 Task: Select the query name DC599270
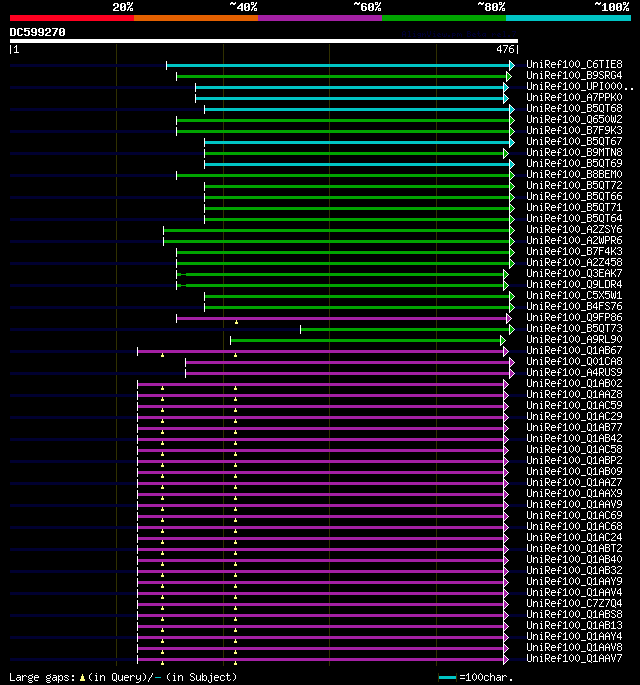pyautogui.click(x=38, y=32)
